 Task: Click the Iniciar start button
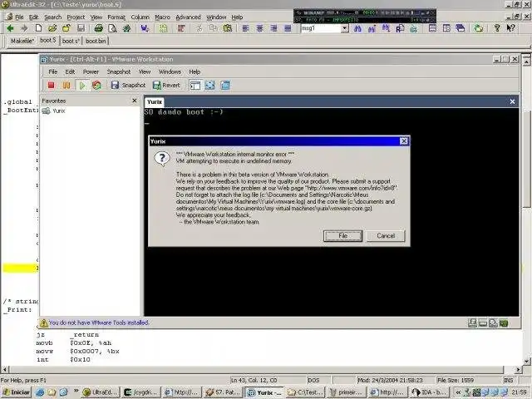click(16, 392)
